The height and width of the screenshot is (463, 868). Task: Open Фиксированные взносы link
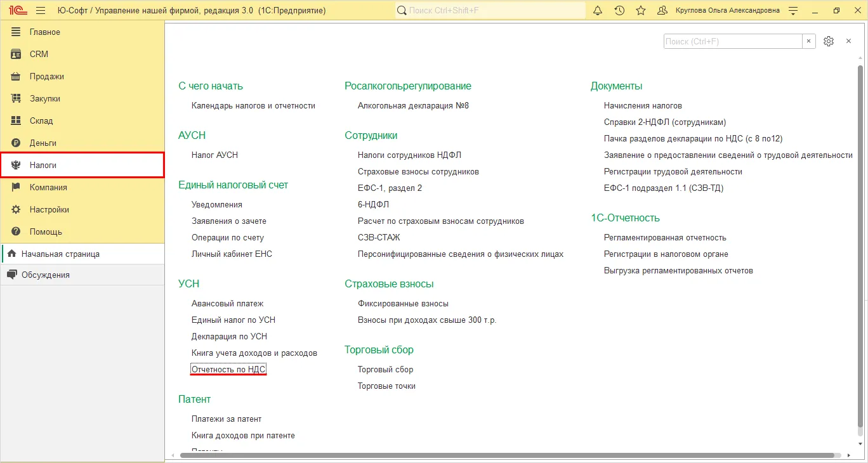click(403, 303)
